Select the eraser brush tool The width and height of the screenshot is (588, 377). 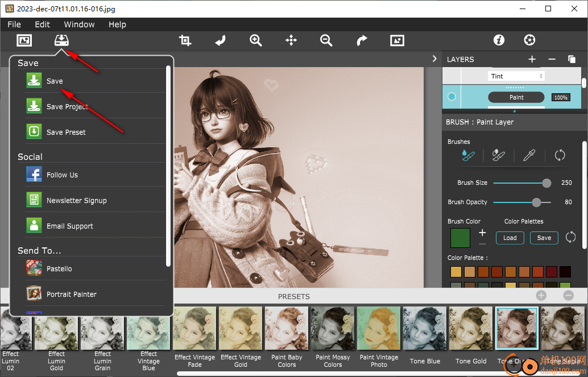pos(498,155)
